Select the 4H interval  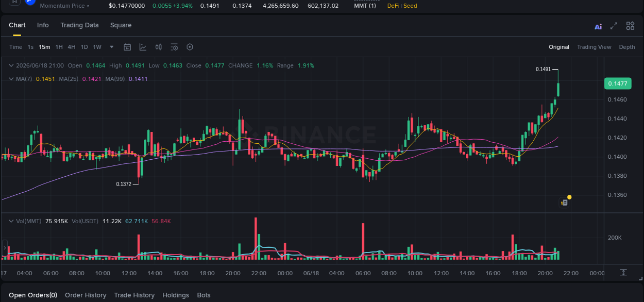click(71, 47)
